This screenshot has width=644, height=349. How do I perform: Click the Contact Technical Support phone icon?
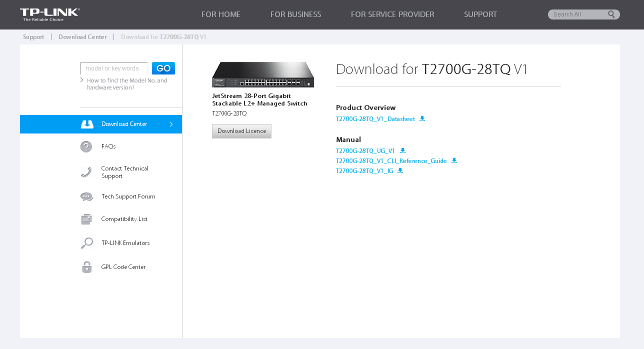tap(86, 172)
